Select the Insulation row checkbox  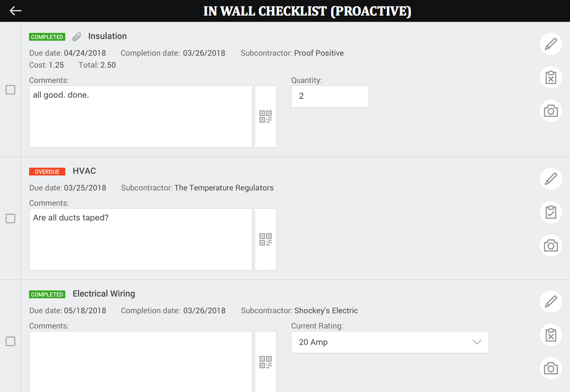[x=11, y=90]
